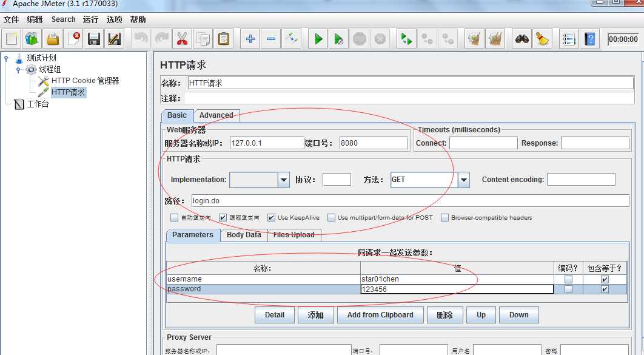Collapse all nodes with minus icon
This screenshot has width=644, height=355.
coord(270,39)
